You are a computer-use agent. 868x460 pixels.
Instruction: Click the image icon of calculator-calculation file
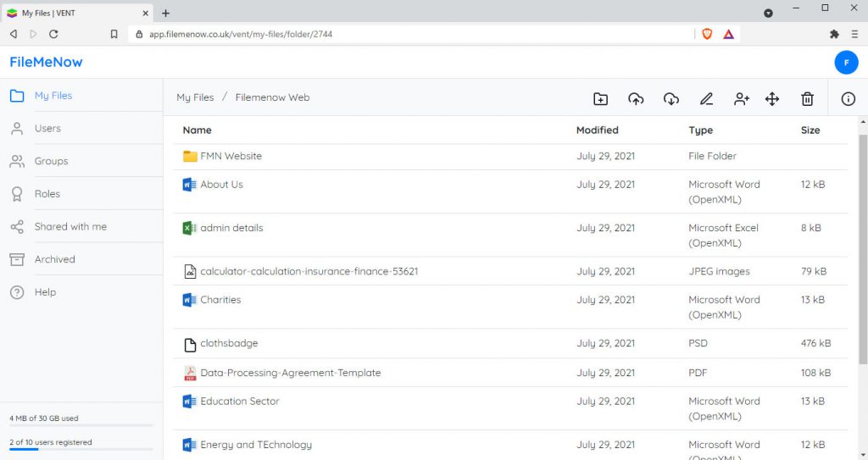click(x=190, y=271)
